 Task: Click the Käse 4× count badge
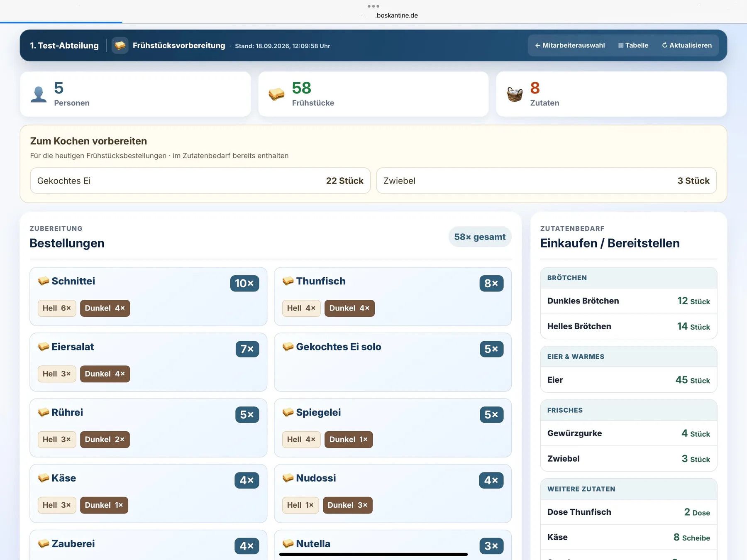coord(247,480)
